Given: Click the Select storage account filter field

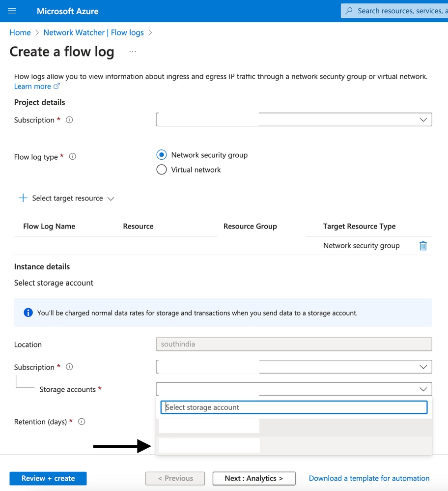Looking at the screenshot, I should point(294,407).
